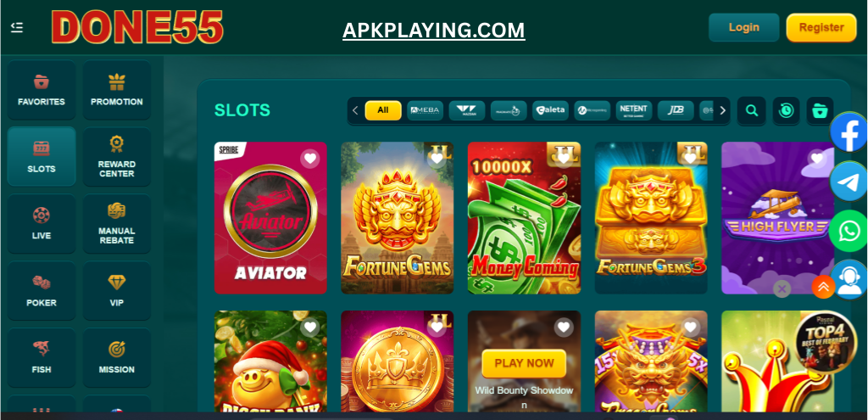
Task: Expand provider list with right chevron
Action: coord(722,110)
